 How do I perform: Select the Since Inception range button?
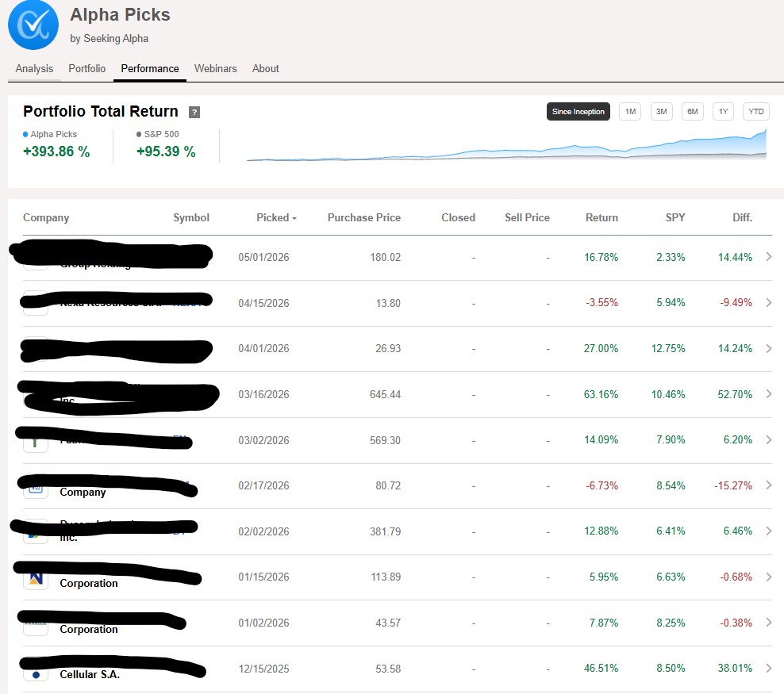click(578, 111)
